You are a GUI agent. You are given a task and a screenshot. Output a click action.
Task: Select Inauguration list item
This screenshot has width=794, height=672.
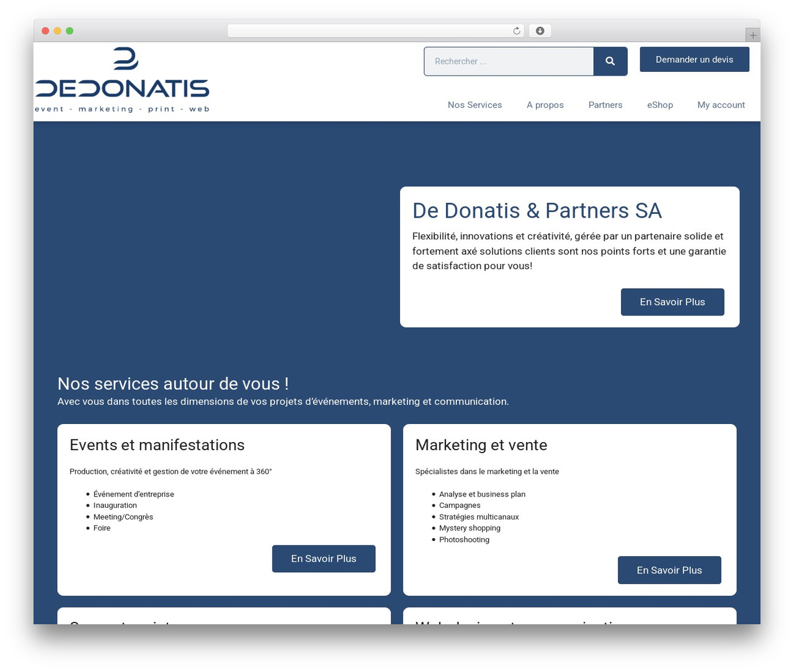click(x=115, y=505)
